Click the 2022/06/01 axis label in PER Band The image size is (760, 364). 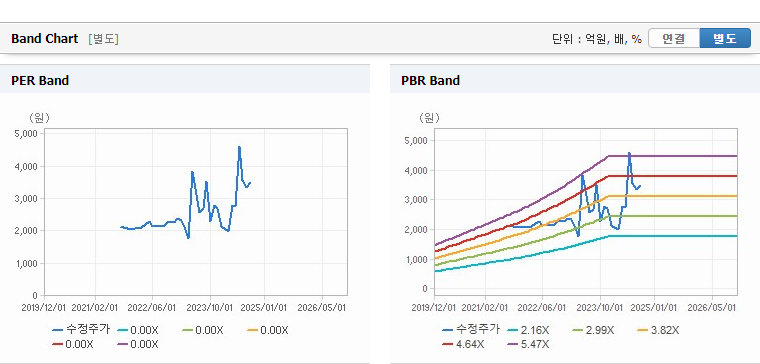coord(152,308)
